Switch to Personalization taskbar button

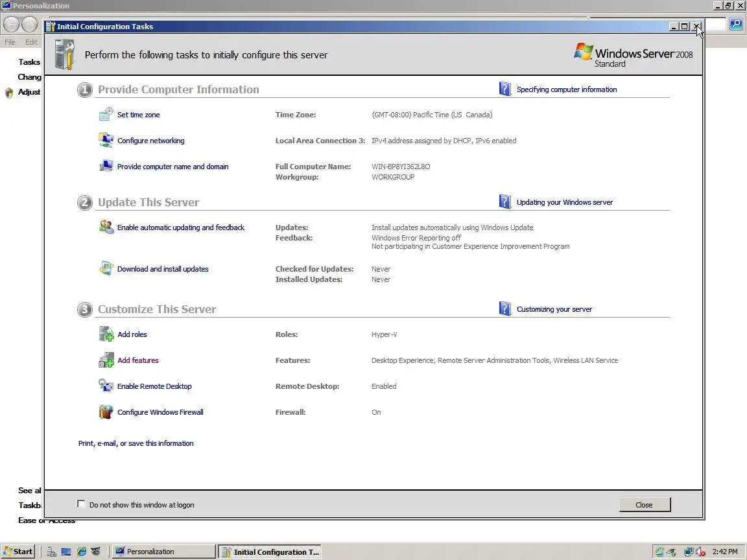(x=163, y=552)
